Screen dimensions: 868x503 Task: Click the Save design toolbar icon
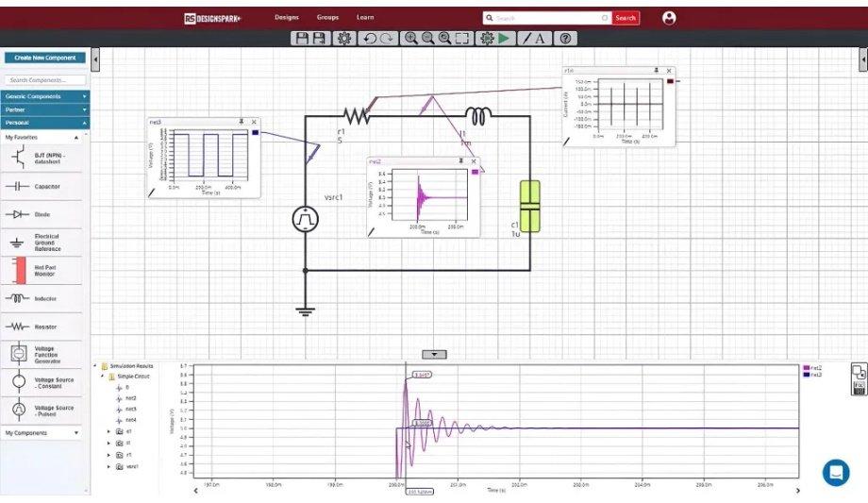302,39
